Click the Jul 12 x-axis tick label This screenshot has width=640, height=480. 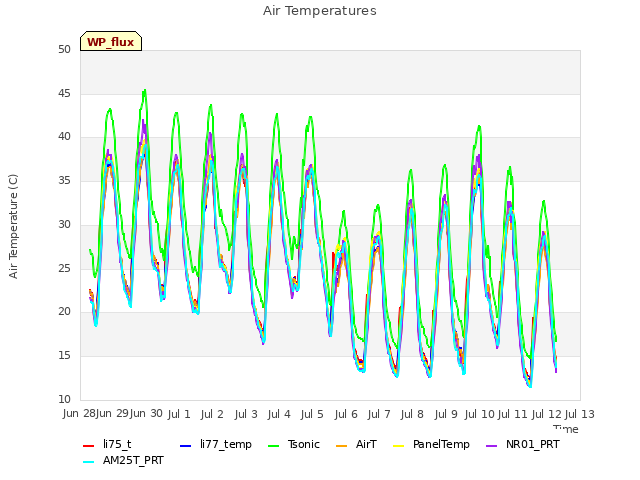[547, 414]
